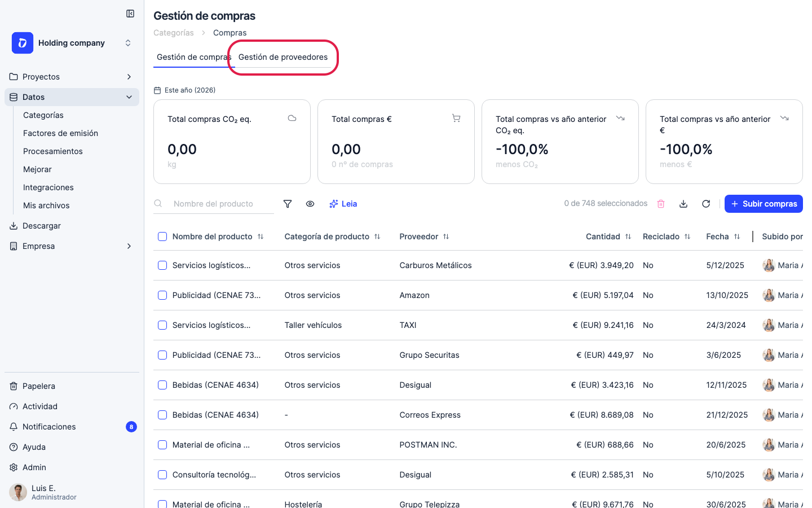The width and height of the screenshot is (812, 508).
Task: Click the Datos database icon
Action: pyautogui.click(x=14, y=97)
